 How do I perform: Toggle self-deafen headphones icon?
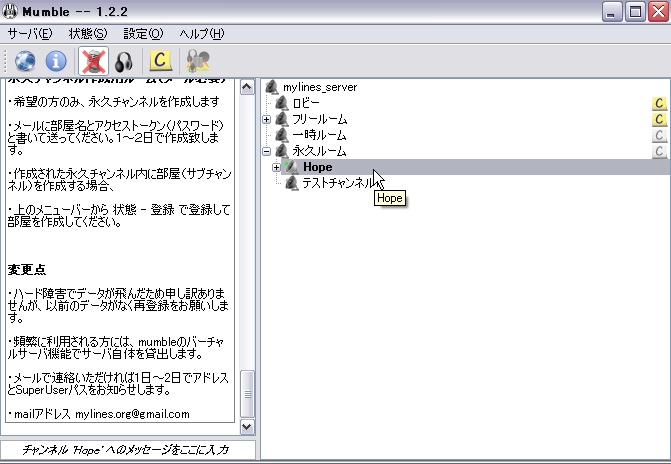pyautogui.click(x=124, y=61)
